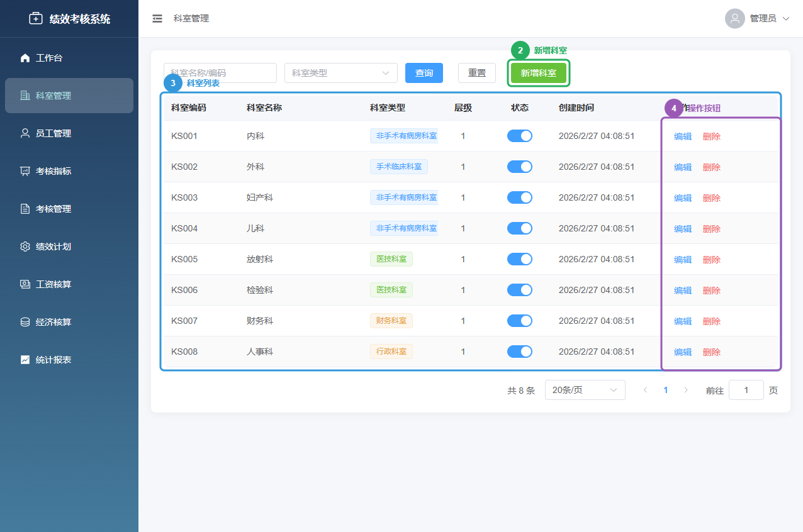Disable the status switch for 放射科

click(x=519, y=259)
